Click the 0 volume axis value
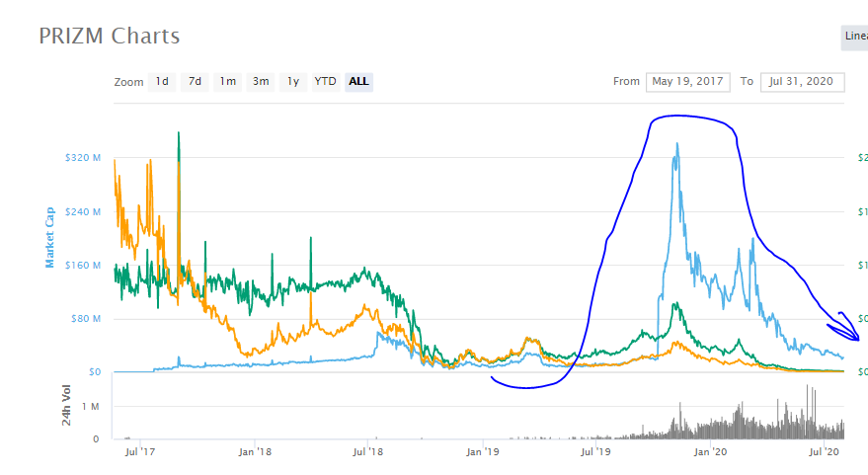Viewport: 868px width, 475px height. [x=96, y=439]
